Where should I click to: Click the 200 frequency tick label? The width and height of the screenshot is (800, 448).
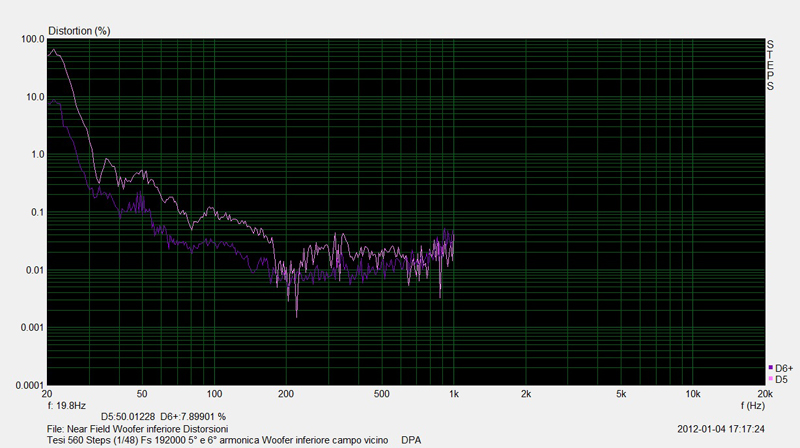pyautogui.click(x=286, y=394)
